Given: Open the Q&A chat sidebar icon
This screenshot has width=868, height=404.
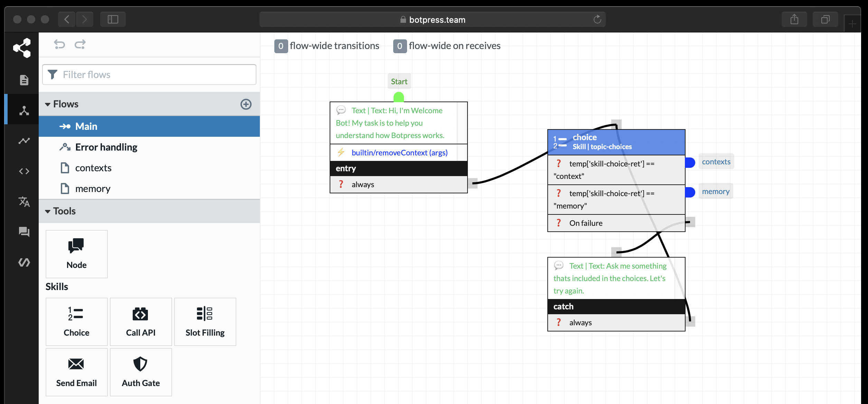Looking at the screenshot, I should pos(24,232).
